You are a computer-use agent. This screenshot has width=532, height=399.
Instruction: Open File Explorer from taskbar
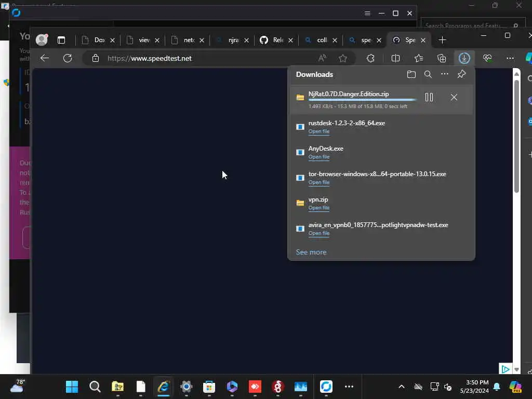pos(118,387)
